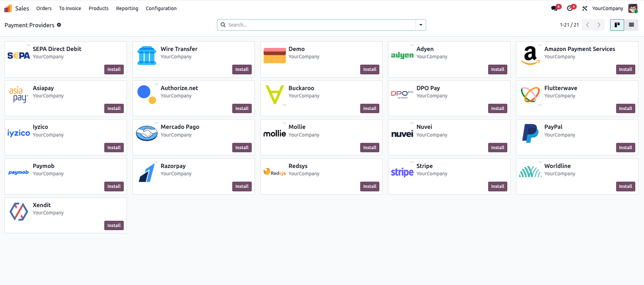Viewport: 644px width, 285px height.
Task: Click the Payment Providers gear icon
Action: 59,25
